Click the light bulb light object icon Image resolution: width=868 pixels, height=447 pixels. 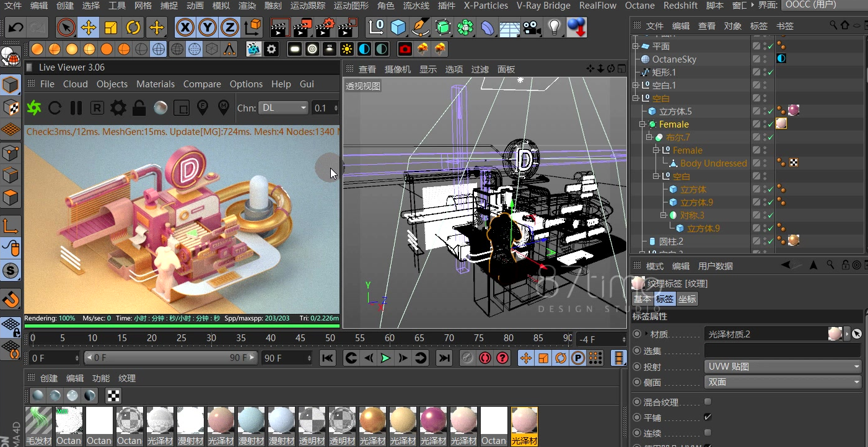click(x=555, y=27)
